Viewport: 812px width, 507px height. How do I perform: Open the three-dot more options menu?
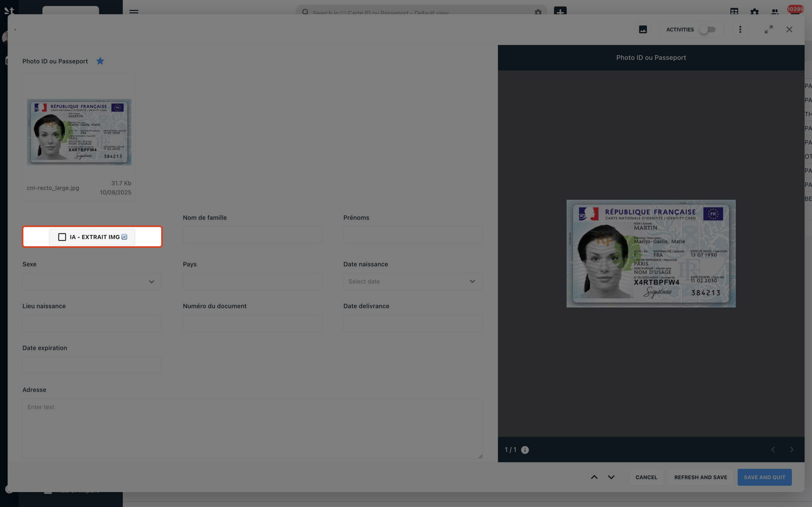(x=740, y=29)
